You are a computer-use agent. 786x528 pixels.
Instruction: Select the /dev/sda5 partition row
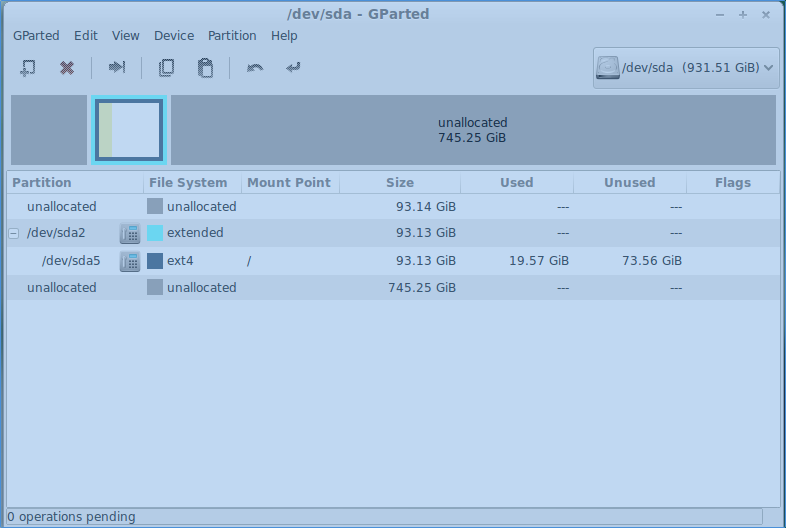coord(393,261)
